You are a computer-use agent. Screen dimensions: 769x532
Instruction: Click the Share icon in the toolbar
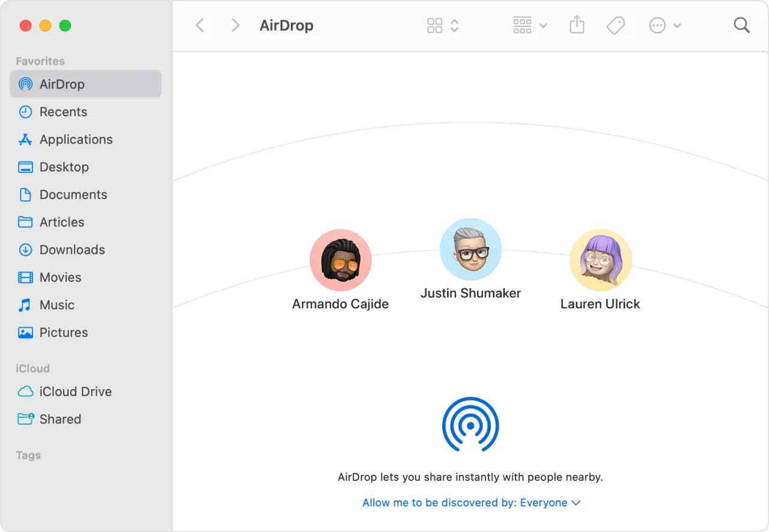click(x=577, y=25)
